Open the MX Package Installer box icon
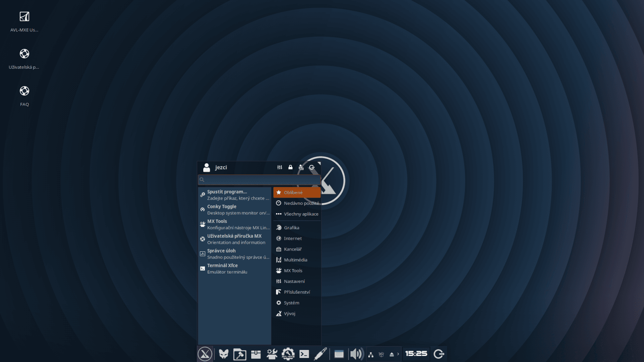This screenshot has width=644, height=362. pos(256,354)
